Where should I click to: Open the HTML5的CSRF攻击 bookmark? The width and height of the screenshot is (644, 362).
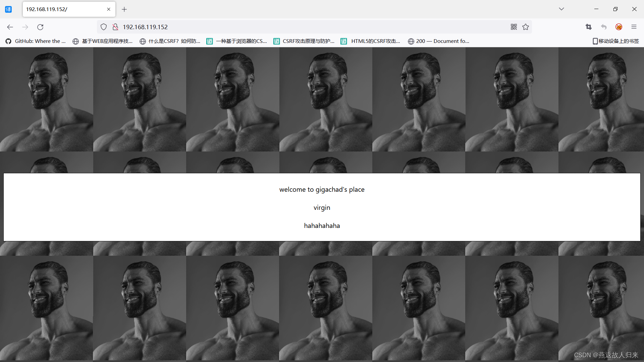pos(371,41)
